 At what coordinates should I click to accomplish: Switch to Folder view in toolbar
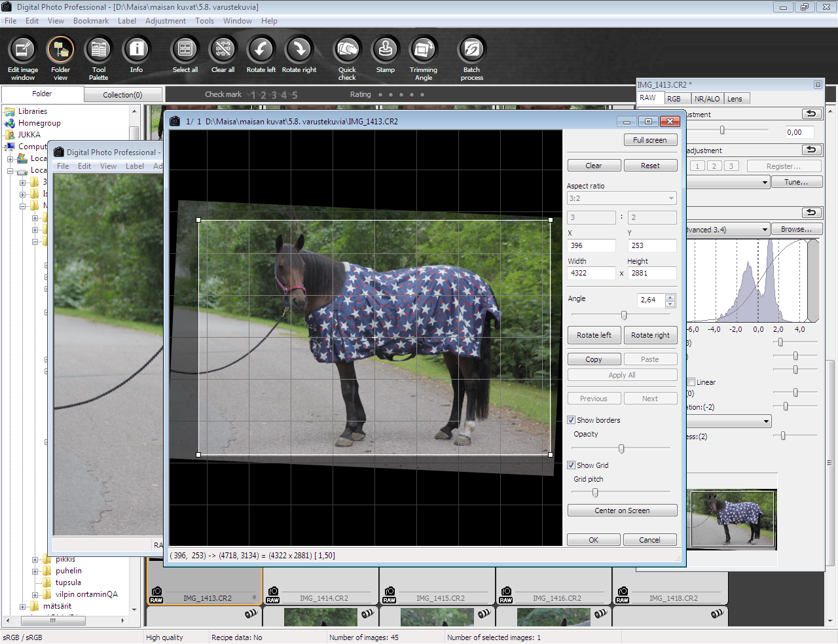tap(60, 50)
